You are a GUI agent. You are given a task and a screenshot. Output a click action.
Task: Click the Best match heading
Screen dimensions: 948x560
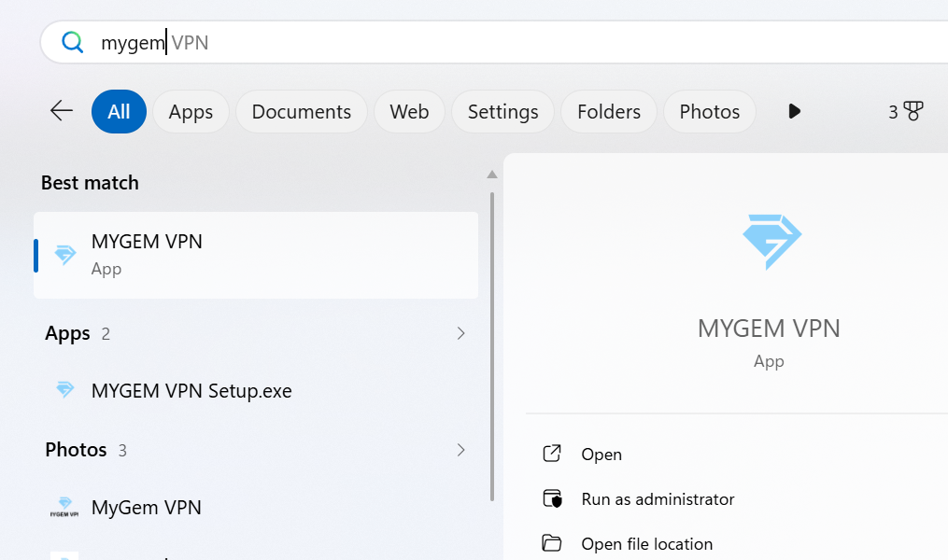90,182
